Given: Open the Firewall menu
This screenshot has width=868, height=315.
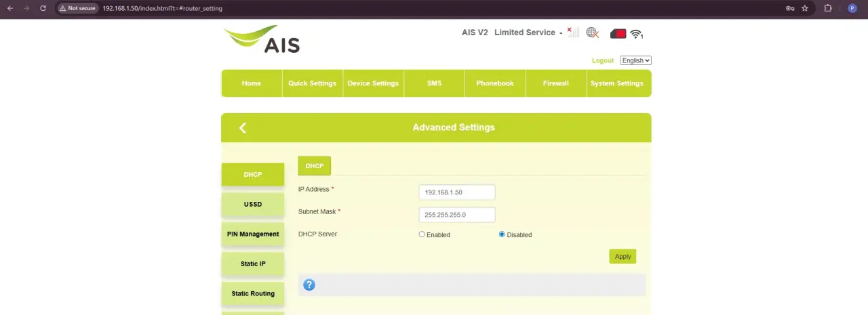Looking at the screenshot, I should click(556, 83).
